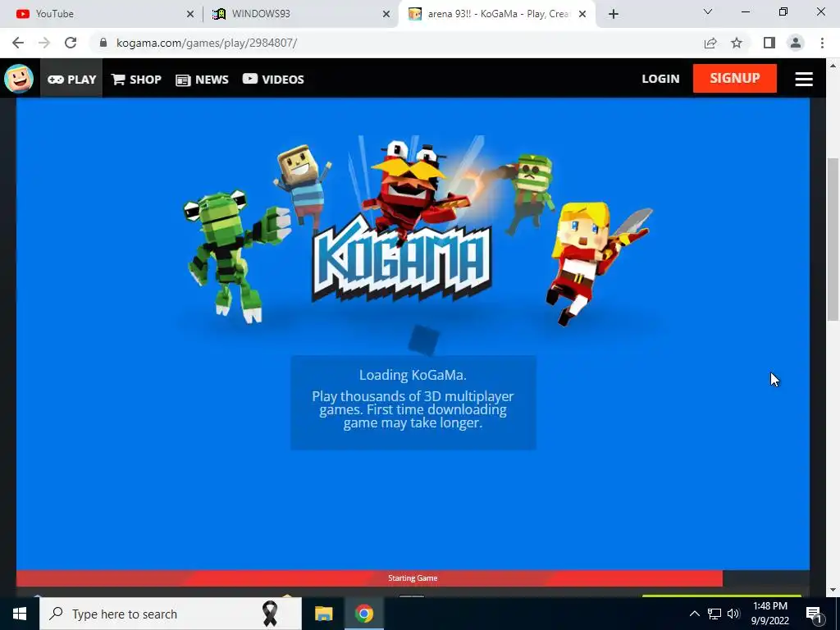Click the Loading KoGaMa. text

pos(413,375)
